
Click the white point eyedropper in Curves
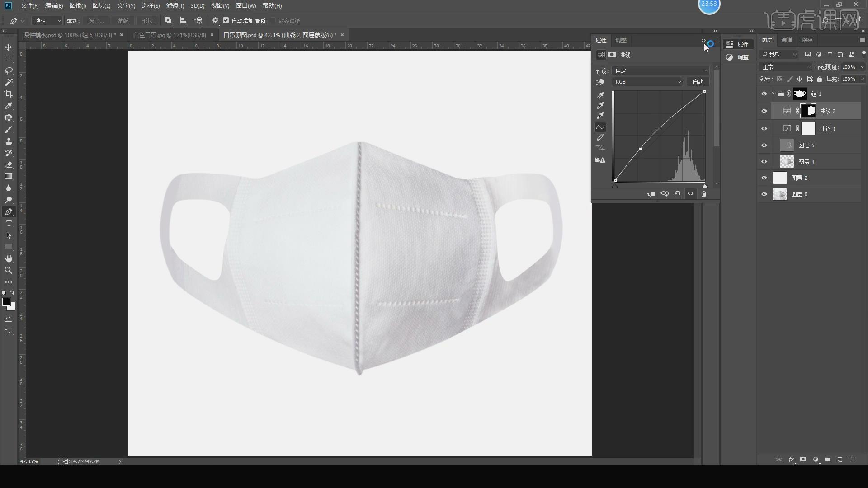pos(600,116)
